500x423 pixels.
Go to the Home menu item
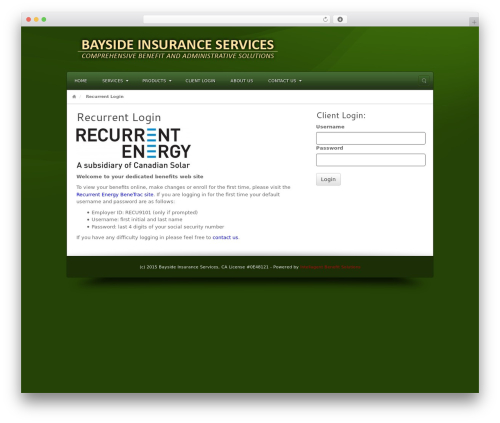tap(81, 81)
